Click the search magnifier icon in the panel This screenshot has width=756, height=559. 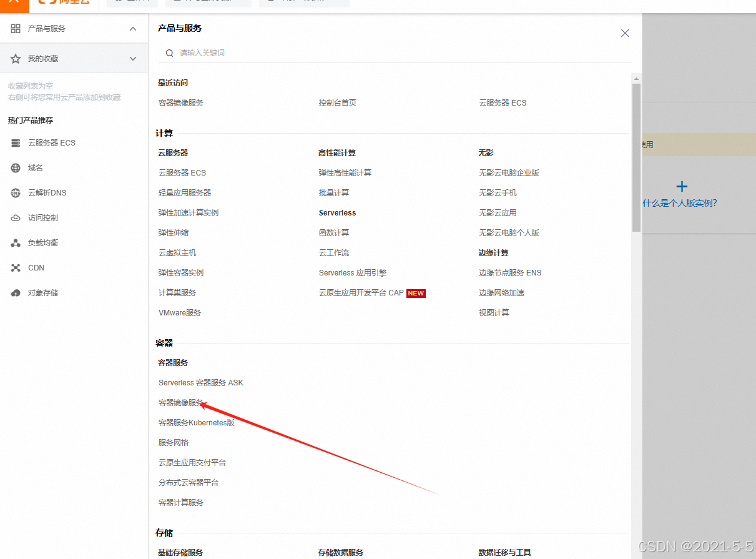pyautogui.click(x=169, y=53)
